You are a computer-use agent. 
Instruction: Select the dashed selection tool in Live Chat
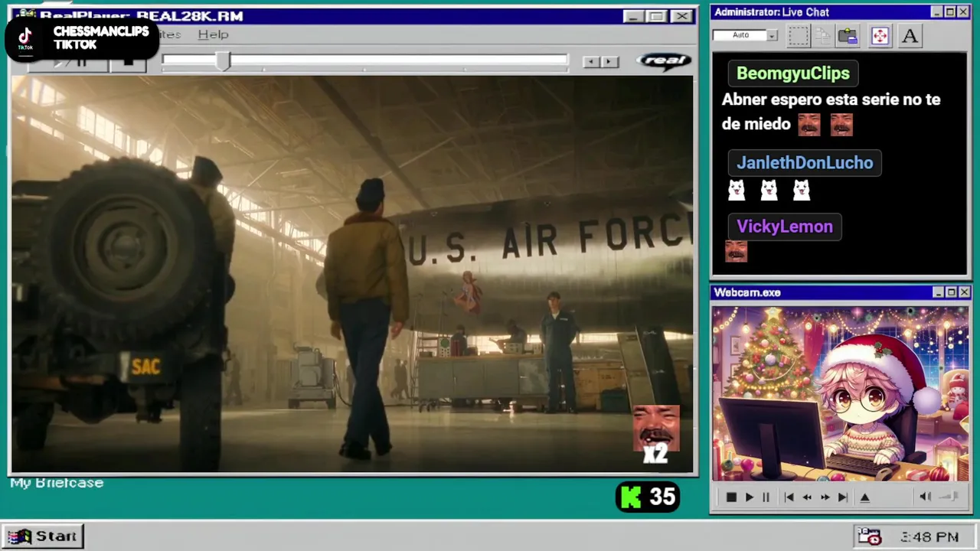[799, 36]
